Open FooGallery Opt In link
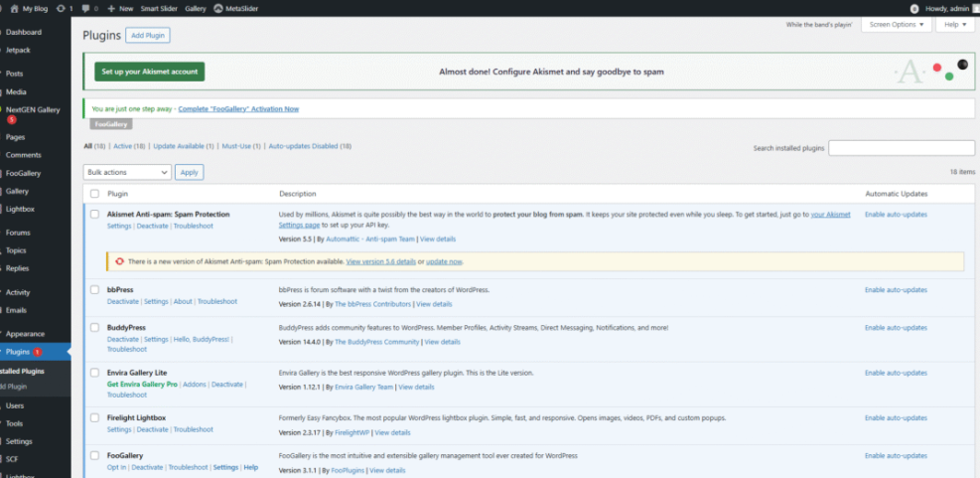This screenshot has width=980, height=478. tap(116, 467)
